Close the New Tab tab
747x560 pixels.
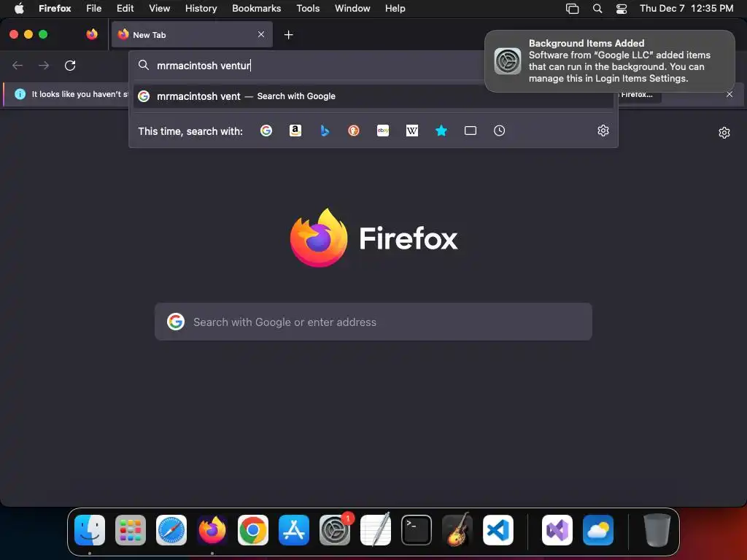261,34
